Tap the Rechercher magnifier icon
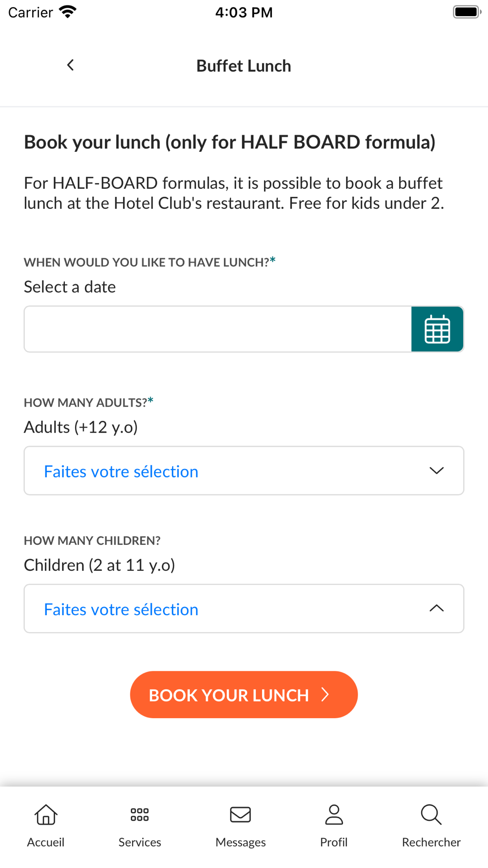 tap(431, 814)
